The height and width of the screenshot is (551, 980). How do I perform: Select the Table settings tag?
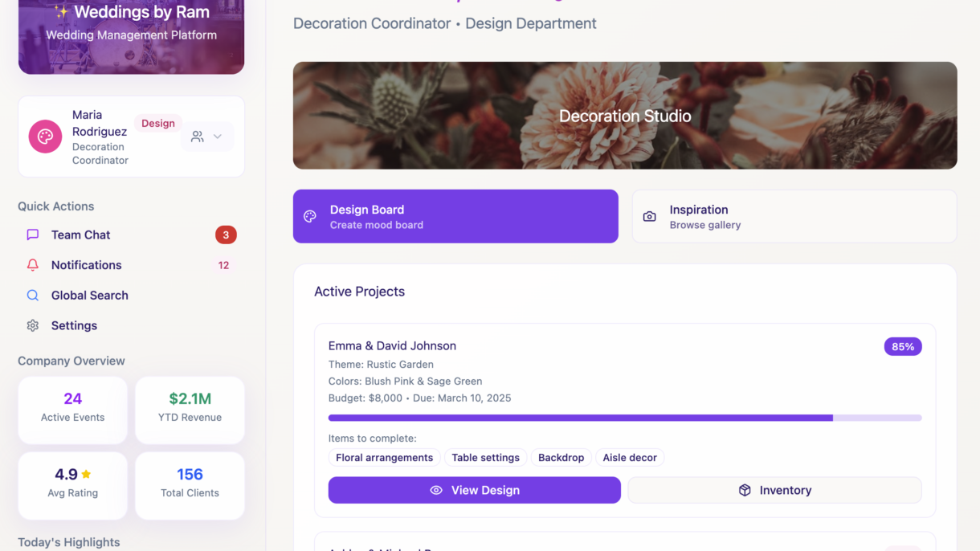click(485, 458)
